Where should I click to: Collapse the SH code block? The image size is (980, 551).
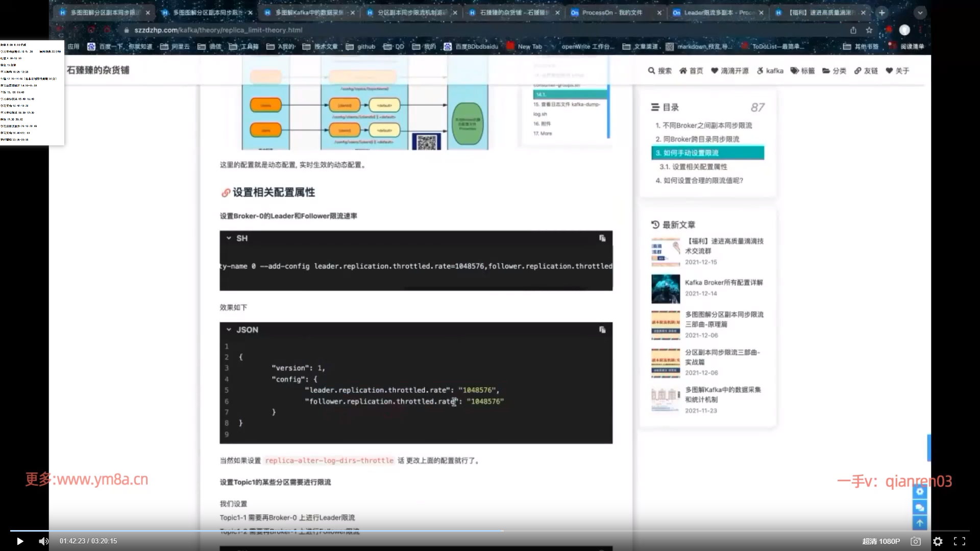coord(229,238)
